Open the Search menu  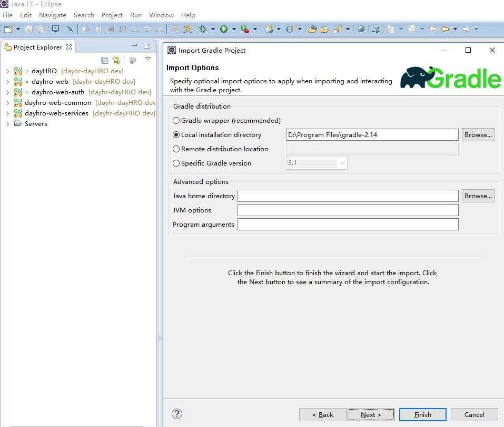point(84,15)
